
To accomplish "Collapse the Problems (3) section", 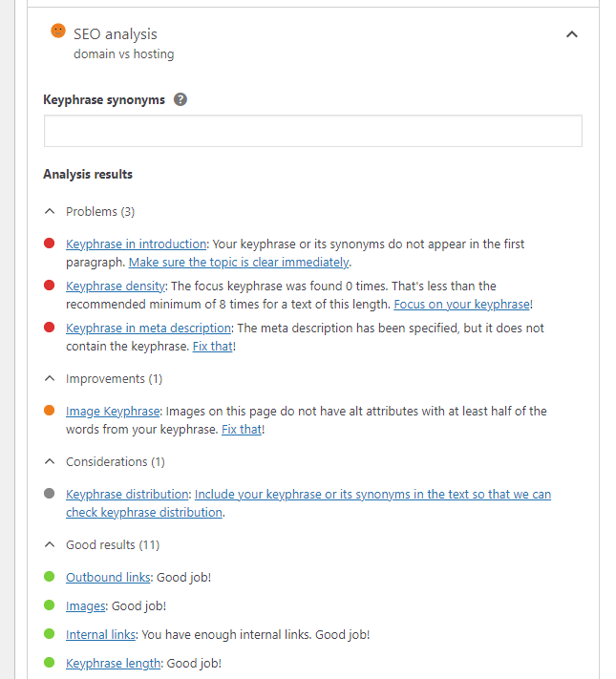I will click(50, 211).
